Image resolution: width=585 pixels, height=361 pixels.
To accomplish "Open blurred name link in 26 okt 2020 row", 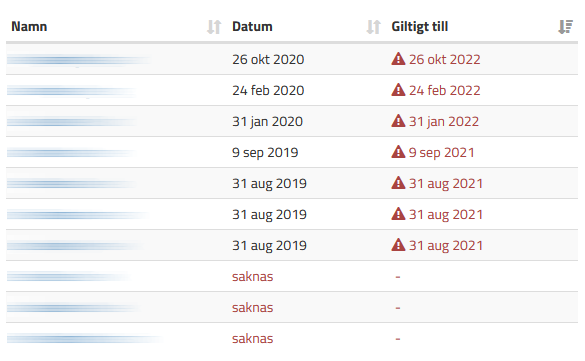I will [78, 60].
